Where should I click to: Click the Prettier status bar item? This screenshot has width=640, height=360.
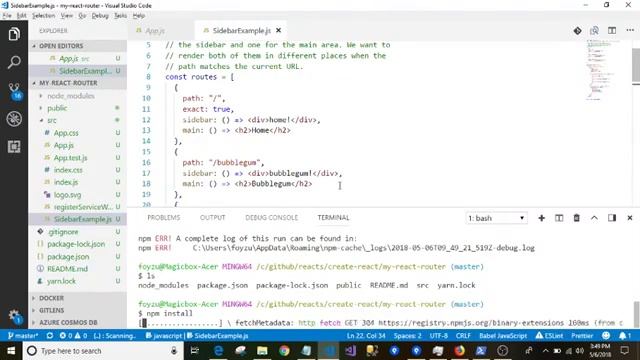pos(582,336)
